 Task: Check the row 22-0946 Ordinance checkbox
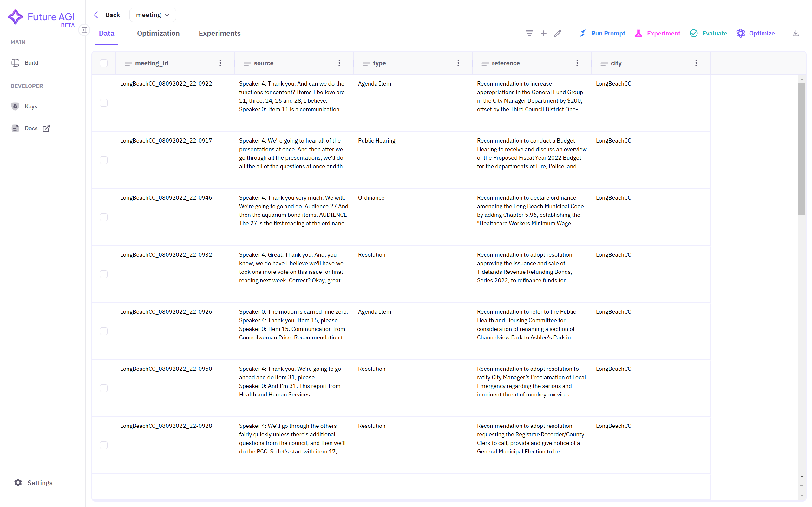coord(104,217)
